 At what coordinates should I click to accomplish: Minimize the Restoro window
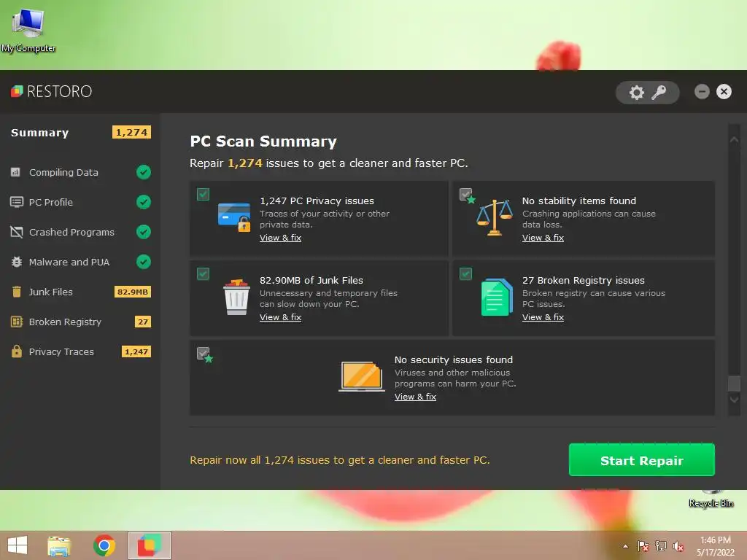(702, 91)
